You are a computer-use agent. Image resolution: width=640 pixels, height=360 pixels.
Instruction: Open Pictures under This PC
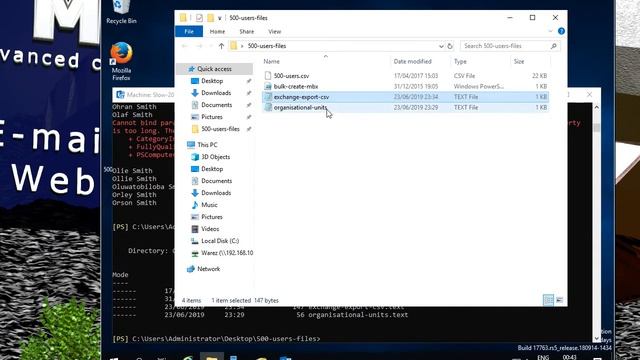[x=212, y=217]
